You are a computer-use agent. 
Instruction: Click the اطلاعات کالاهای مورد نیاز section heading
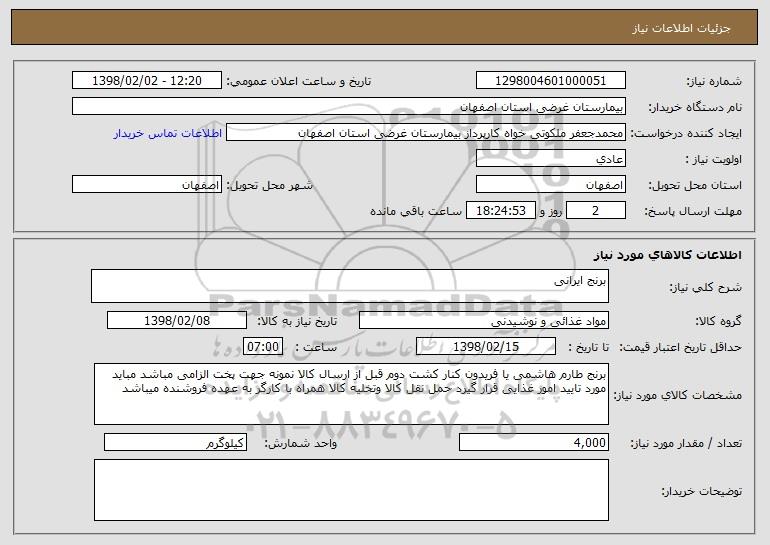(x=667, y=255)
